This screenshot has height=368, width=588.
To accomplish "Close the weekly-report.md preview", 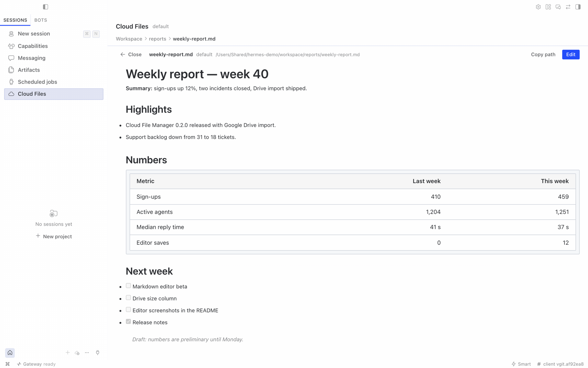I will pyautogui.click(x=131, y=54).
